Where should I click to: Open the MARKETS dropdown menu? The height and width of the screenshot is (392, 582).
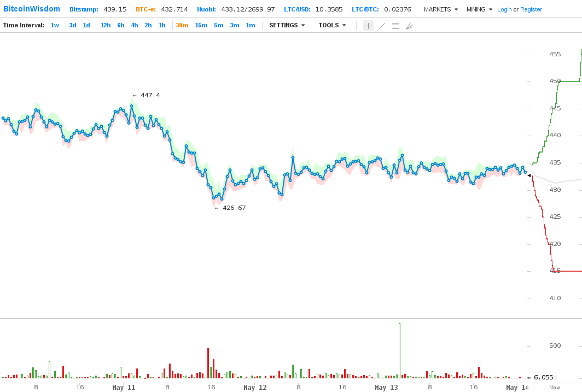click(440, 10)
